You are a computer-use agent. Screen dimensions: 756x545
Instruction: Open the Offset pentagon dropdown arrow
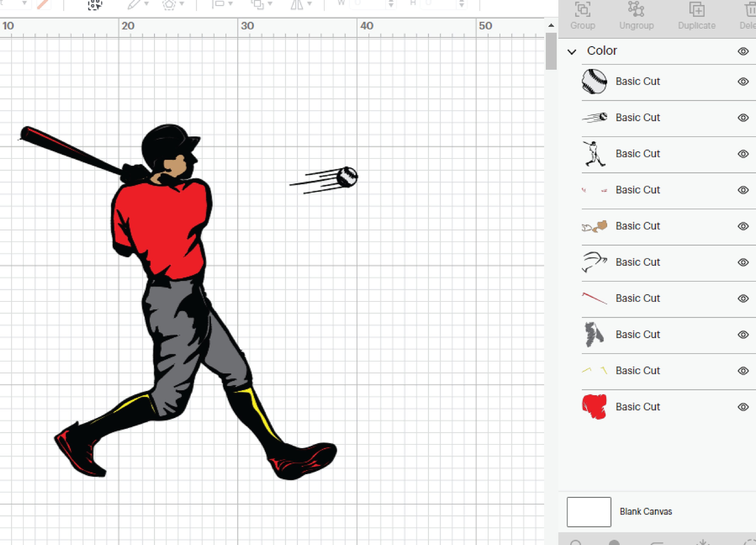pyautogui.click(x=182, y=4)
